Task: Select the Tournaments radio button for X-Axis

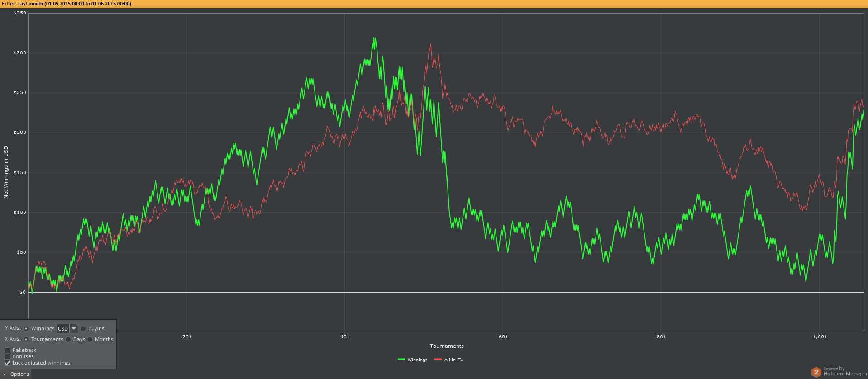Action: click(x=26, y=340)
